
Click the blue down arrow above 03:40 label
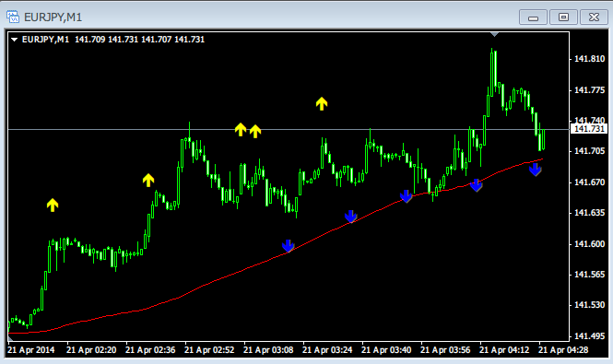click(x=407, y=196)
